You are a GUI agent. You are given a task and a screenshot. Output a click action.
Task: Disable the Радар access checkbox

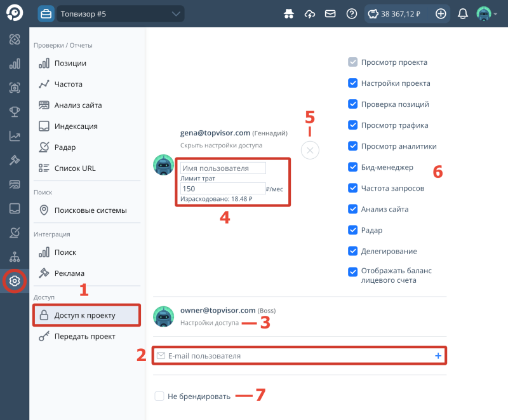353,230
